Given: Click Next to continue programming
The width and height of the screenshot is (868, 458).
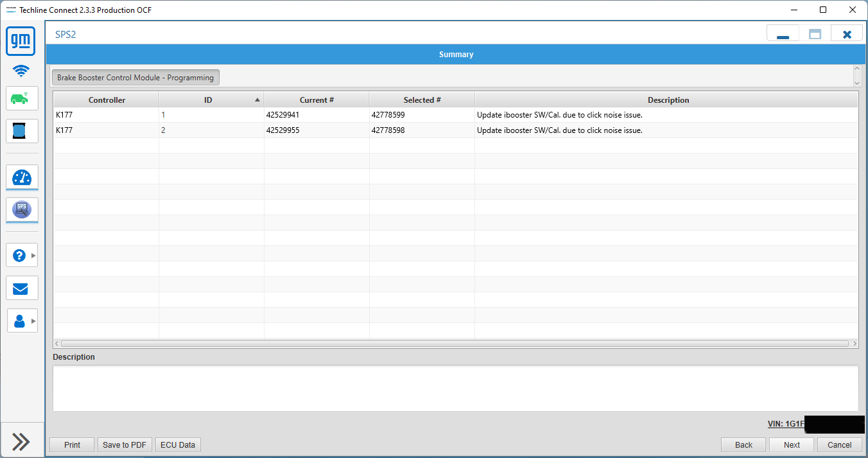Looking at the screenshot, I should point(792,445).
